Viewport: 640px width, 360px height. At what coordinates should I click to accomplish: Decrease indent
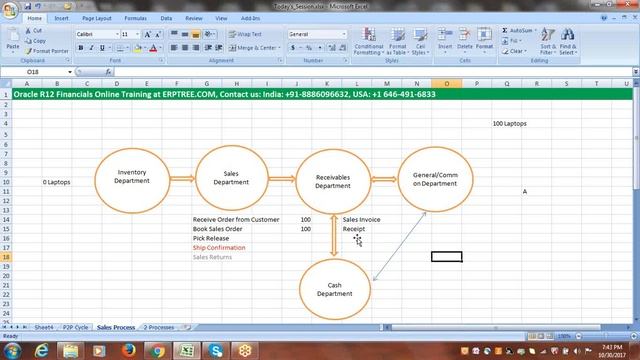[x=208, y=48]
